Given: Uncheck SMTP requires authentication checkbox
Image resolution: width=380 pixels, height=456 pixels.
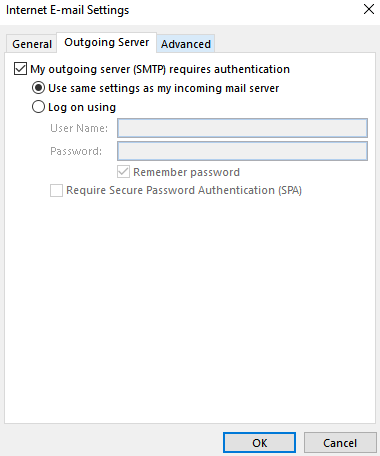Looking at the screenshot, I should (x=20, y=69).
